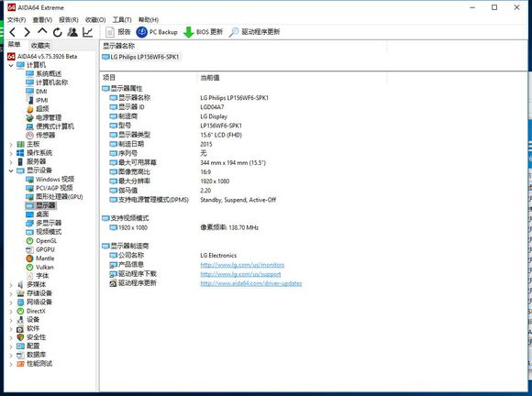Viewport: 532px width, 396px height.
Task: Refresh the page with the circular arrow icon
Action: click(58, 32)
